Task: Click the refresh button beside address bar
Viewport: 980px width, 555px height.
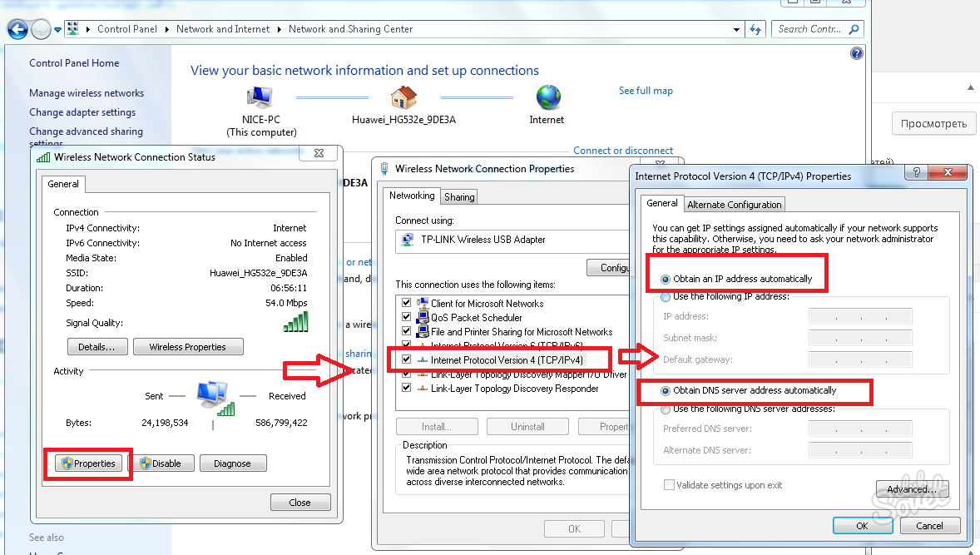Action: coord(755,29)
